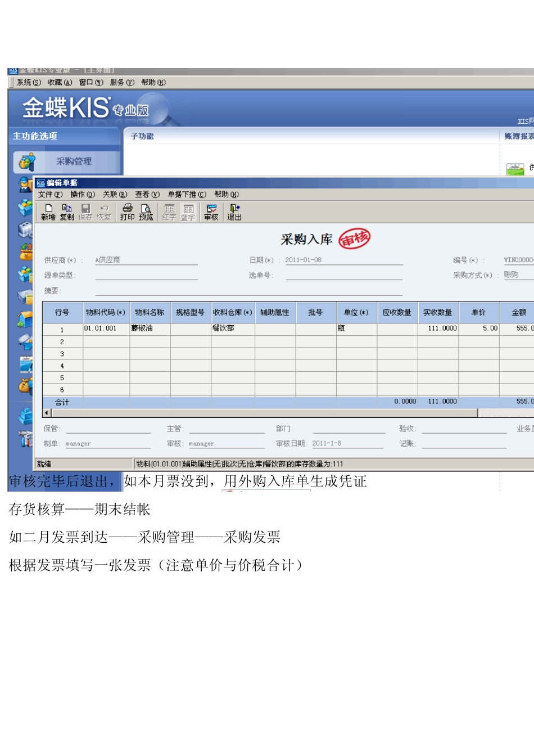Click the worker-in-blue-cap sidebar module icon
534x756 pixels.
25,184
